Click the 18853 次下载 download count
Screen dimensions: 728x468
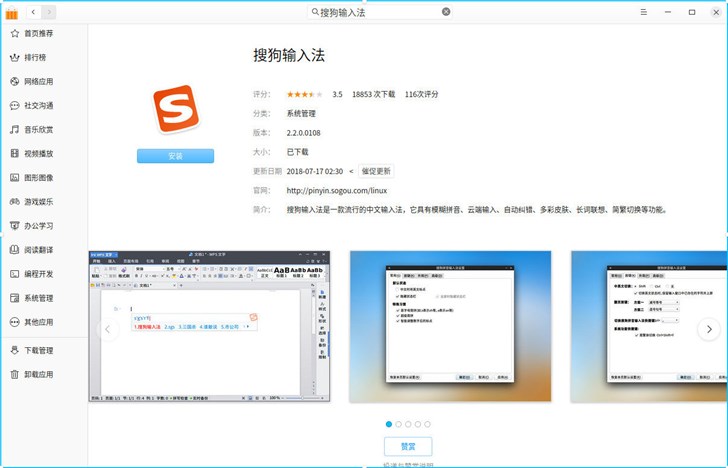(373, 94)
